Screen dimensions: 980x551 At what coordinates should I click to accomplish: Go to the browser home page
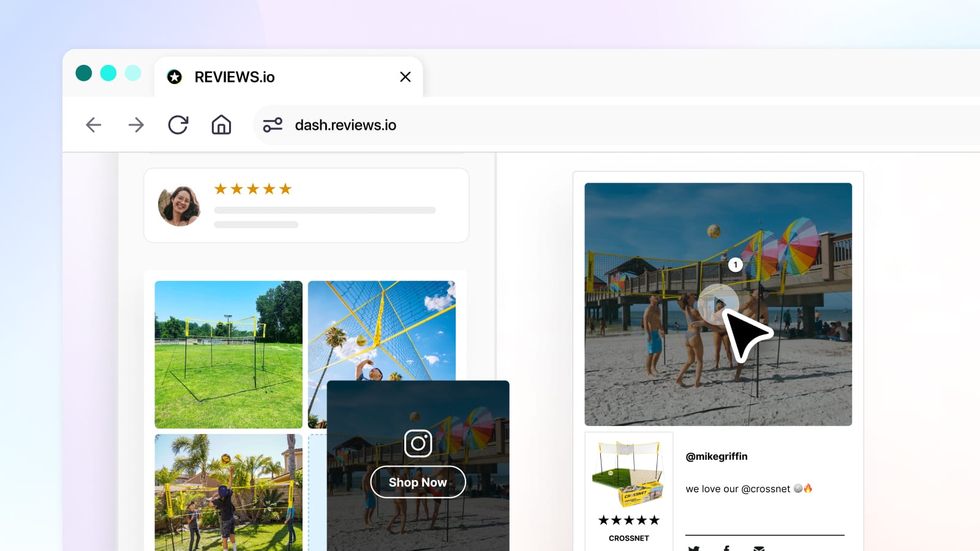(221, 125)
